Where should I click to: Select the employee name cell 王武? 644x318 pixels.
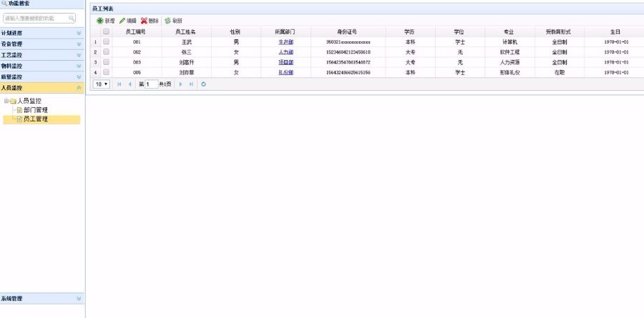click(187, 42)
